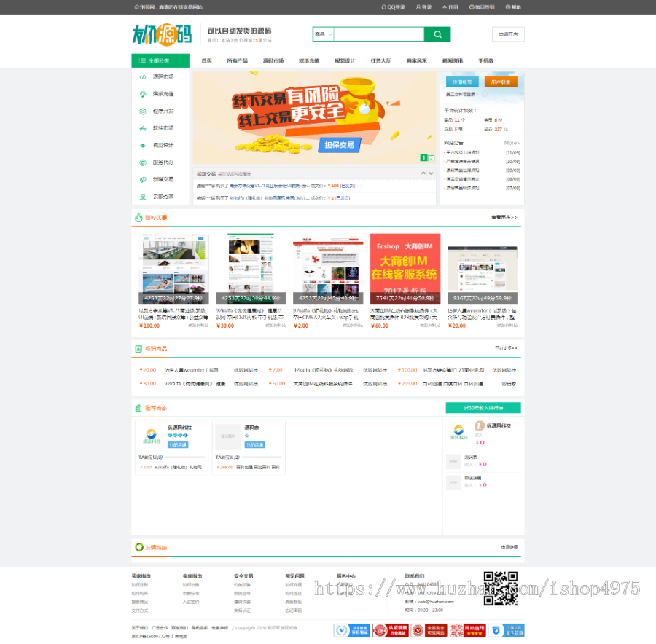
Task: Open the 视觉设计 sidebar category
Action: (163, 145)
